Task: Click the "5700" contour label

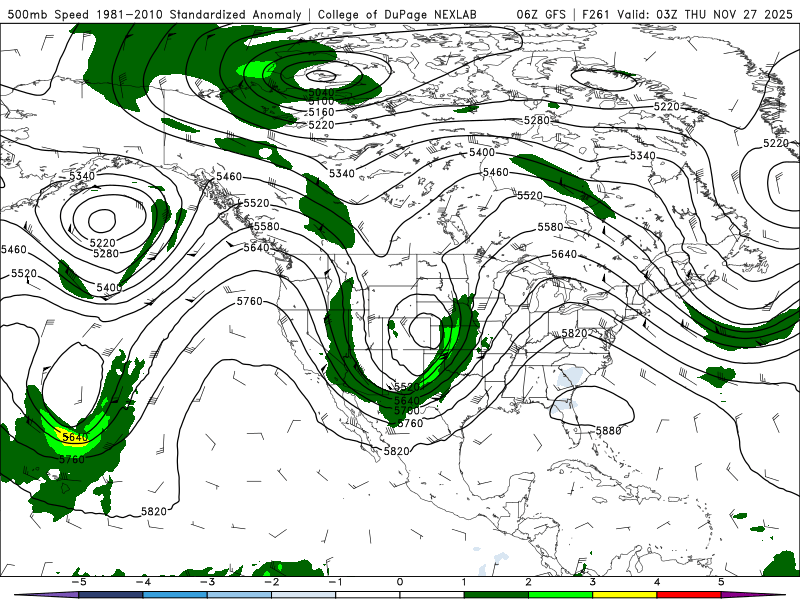Action: [x=407, y=411]
